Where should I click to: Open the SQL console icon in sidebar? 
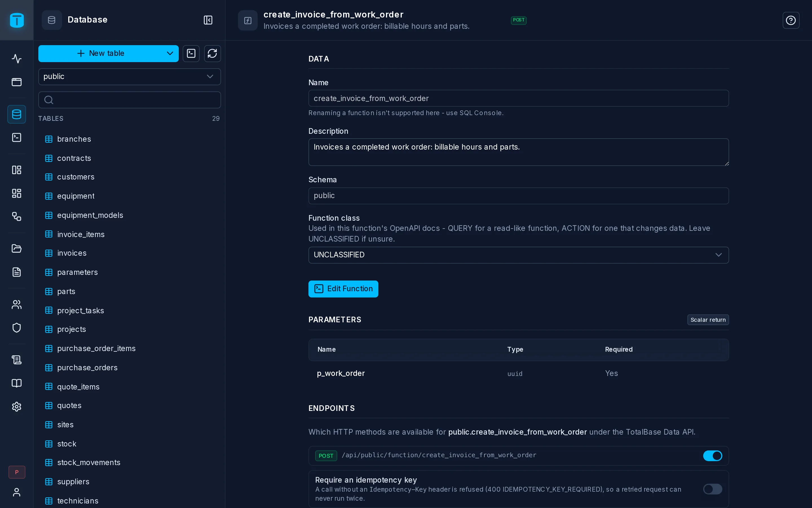(16, 137)
